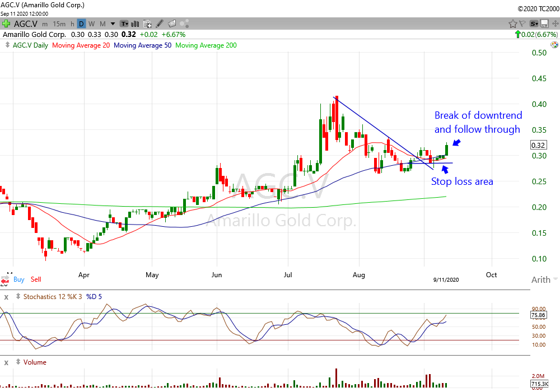The height and width of the screenshot is (392, 560).
Task: Click the bar chart style icon
Action: click(135, 24)
